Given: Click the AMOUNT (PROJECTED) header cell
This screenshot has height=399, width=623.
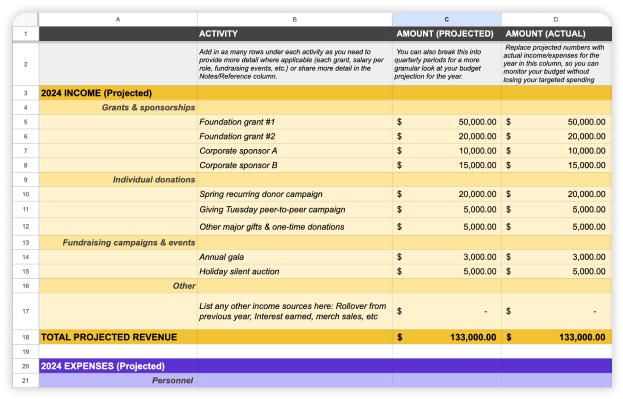Looking at the screenshot, I should 447,34.
